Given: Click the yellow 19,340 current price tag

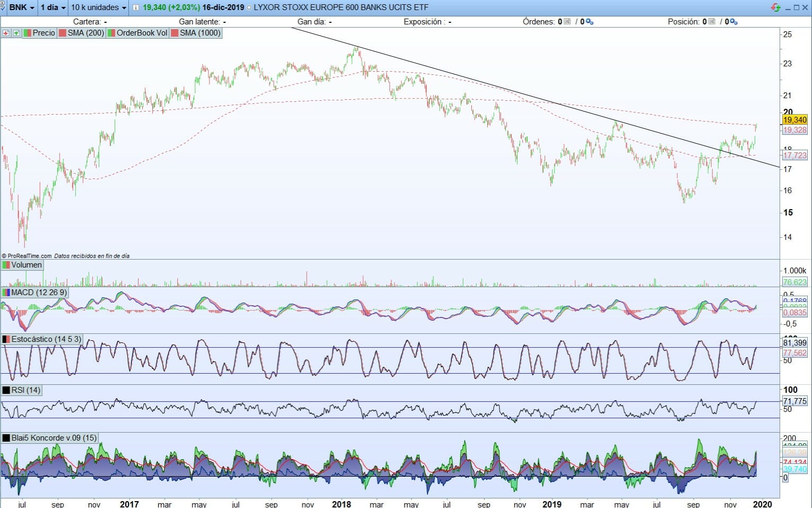Looking at the screenshot, I should coord(794,120).
